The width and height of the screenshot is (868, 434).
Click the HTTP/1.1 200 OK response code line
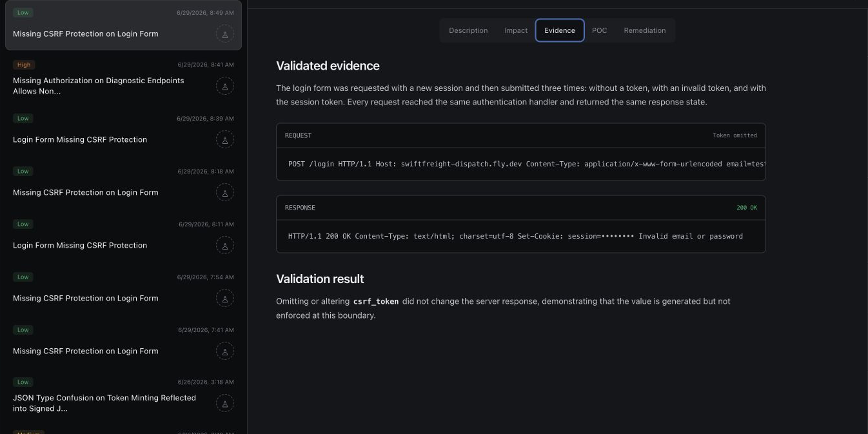515,236
